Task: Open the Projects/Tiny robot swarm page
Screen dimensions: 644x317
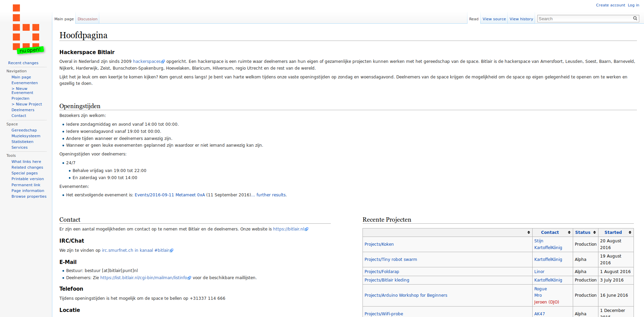Action: 391,260
